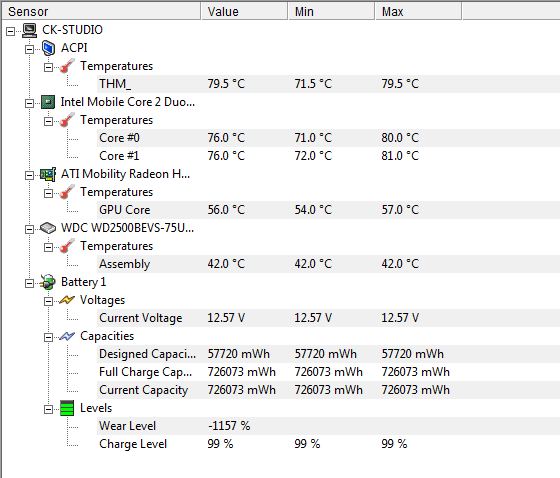This screenshot has width=560, height=478.
Task: Click Designed Capacity value 57720 mWh
Action: pos(239,354)
